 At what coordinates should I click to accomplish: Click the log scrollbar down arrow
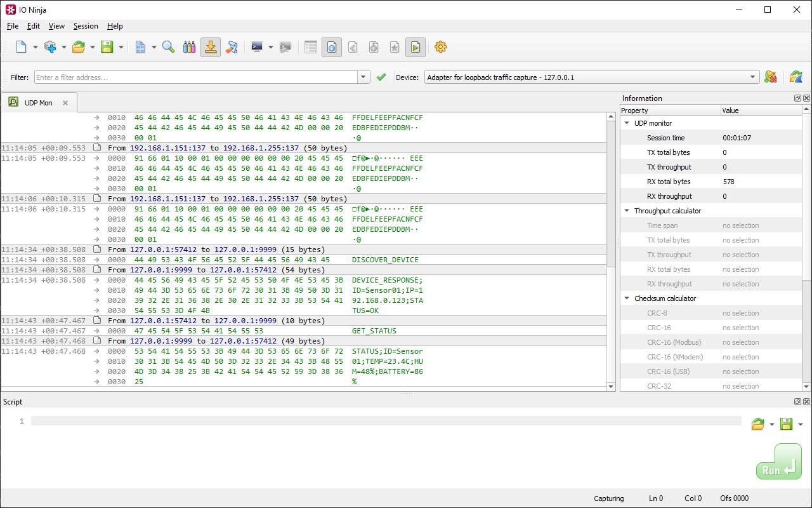click(611, 387)
